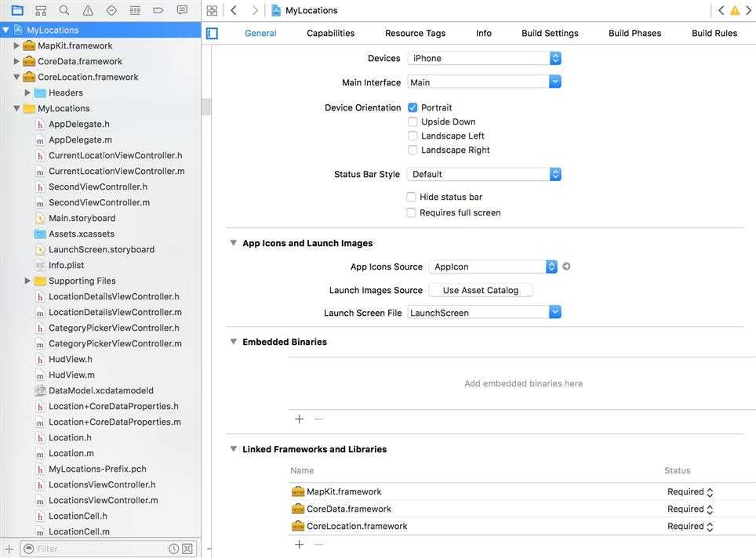Open the Report navigator speech bubble icon
756x558 pixels.
[x=182, y=10]
